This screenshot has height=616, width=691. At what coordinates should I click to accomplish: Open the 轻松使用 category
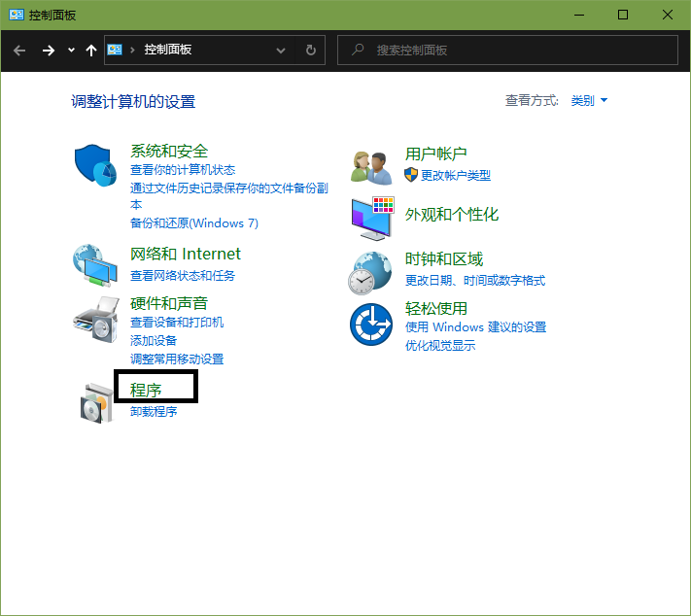pyautogui.click(x=435, y=308)
